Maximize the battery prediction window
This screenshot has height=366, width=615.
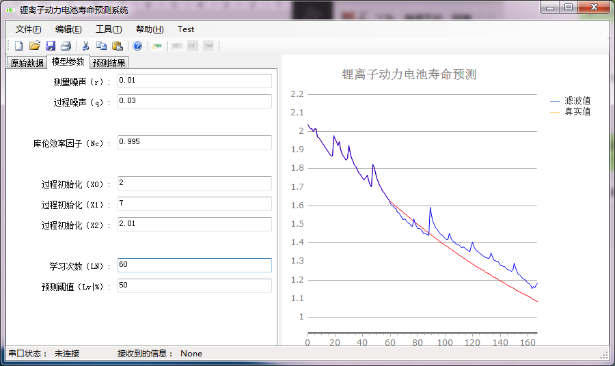(x=569, y=7)
